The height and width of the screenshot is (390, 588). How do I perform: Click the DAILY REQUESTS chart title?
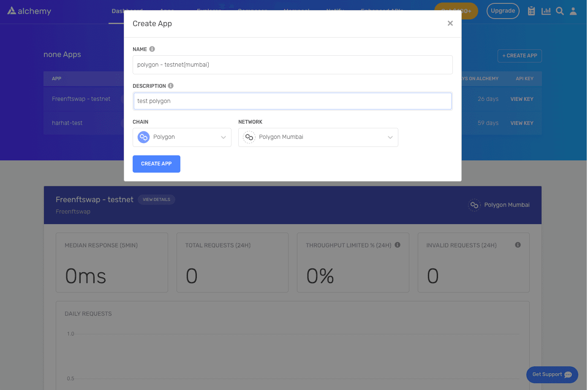[x=88, y=314]
